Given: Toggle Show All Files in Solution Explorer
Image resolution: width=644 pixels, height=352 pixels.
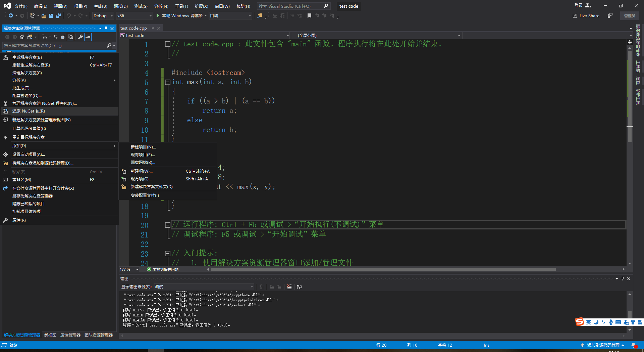Looking at the screenshot, I should coord(70,37).
